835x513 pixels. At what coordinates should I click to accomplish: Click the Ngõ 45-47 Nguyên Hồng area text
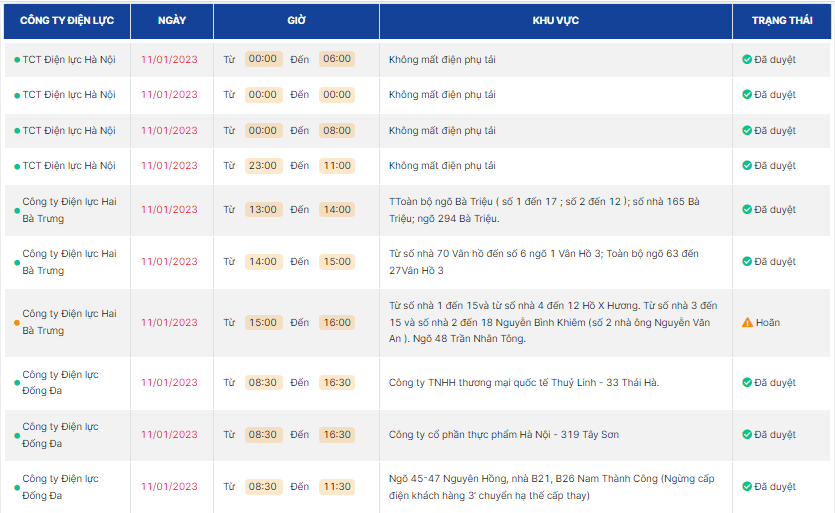tap(551, 487)
